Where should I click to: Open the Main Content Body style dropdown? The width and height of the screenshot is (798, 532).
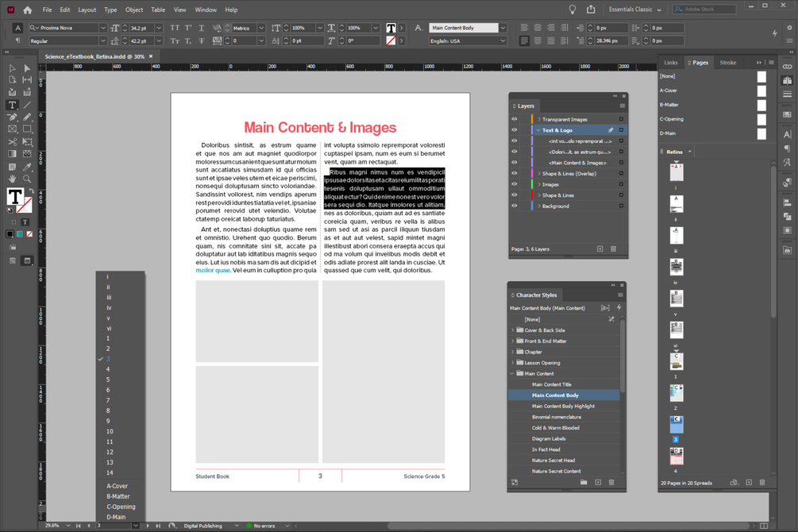tap(503, 28)
